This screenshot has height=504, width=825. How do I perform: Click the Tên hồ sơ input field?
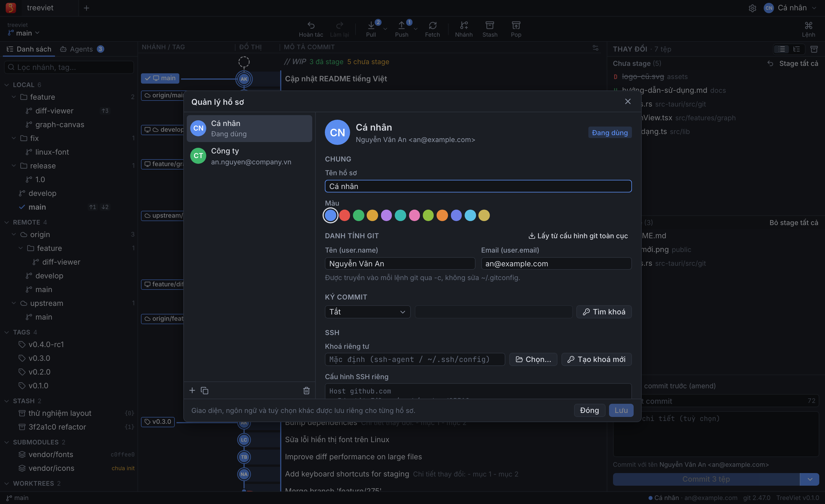478,186
